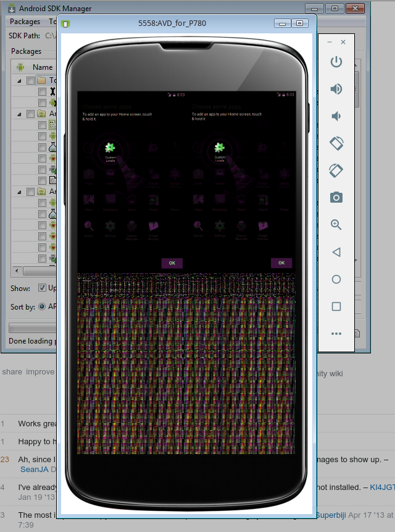Viewport: 395px width, 532px height.
Task: Open emulator extended controls via three dots
Action: pos(336,334)
